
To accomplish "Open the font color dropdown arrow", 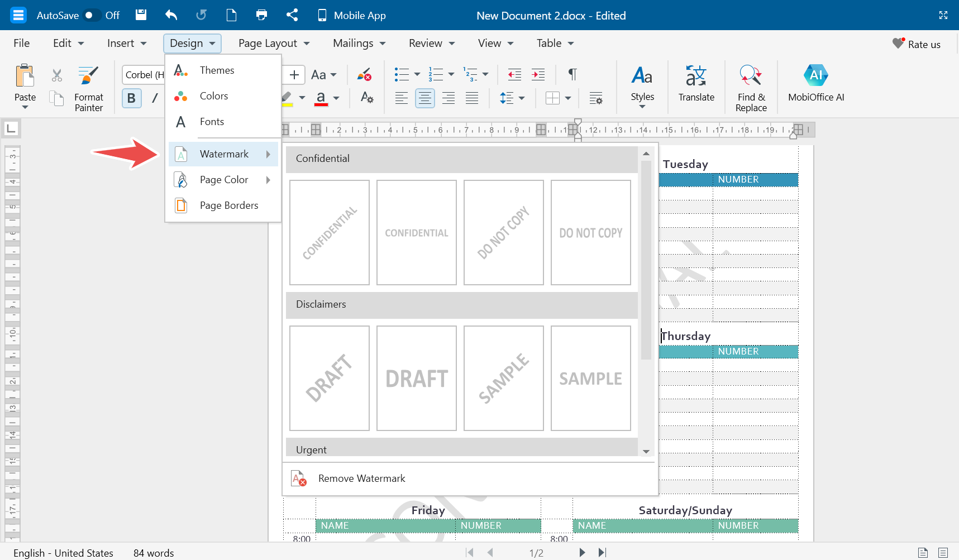I will tap(336, 98).
